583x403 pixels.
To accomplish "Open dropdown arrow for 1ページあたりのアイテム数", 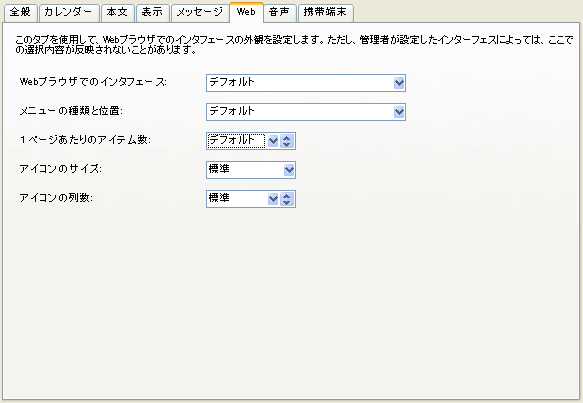I will click(273, 141).
